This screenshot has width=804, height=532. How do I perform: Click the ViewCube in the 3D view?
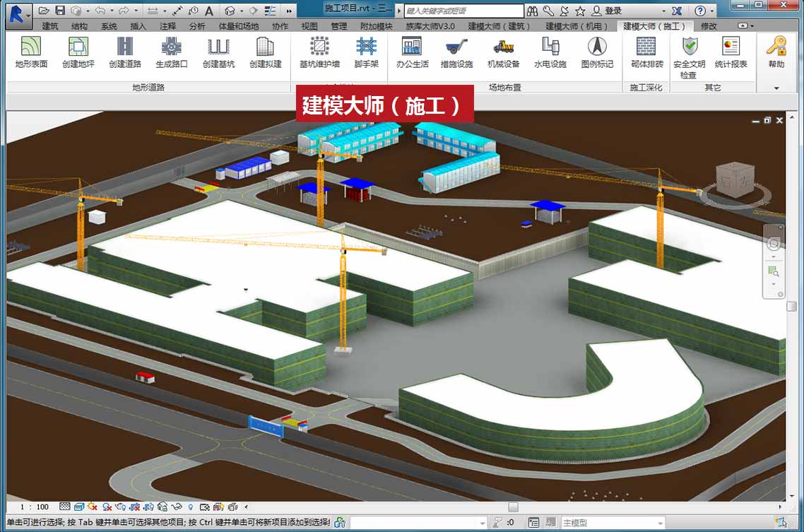[735, 181]
